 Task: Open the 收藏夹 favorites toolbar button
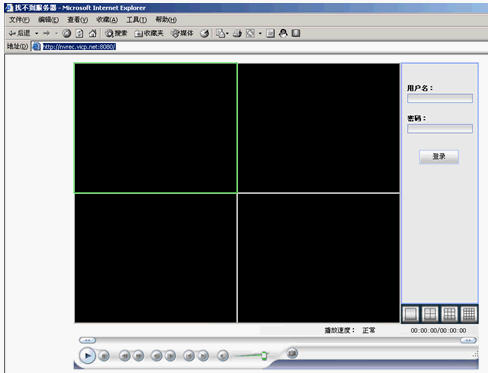click(149, 33)
